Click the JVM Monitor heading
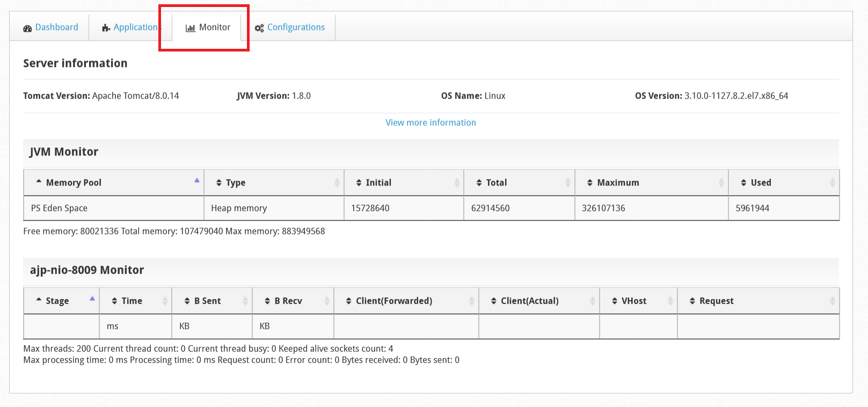 point(64,152)
